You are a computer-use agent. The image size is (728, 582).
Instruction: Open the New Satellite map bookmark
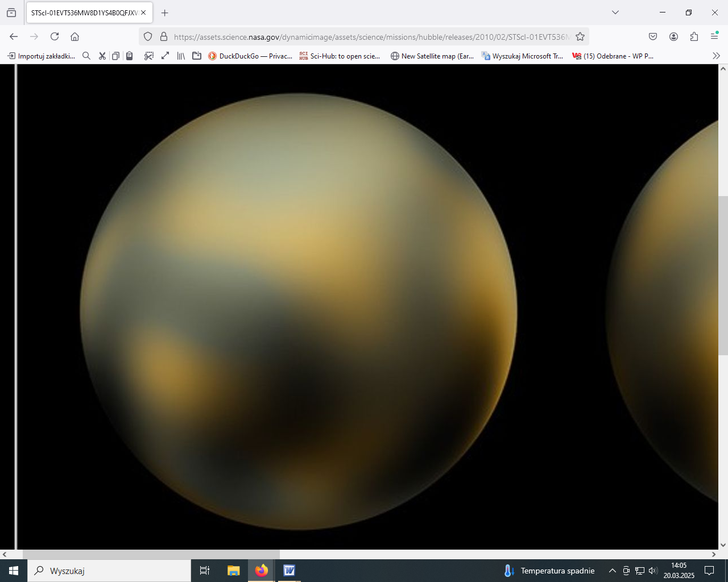[432, 56]
